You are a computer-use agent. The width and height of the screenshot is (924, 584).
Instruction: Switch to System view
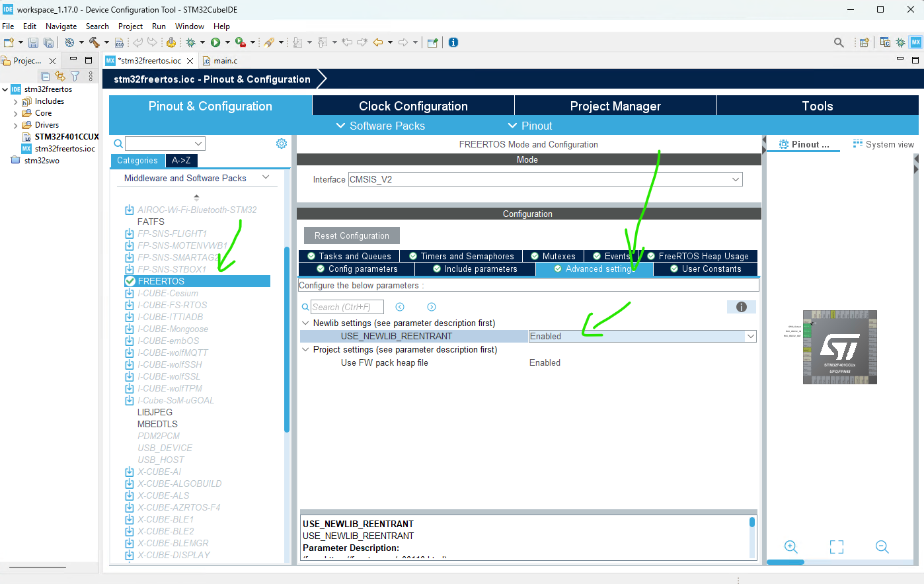click(883, 144)
